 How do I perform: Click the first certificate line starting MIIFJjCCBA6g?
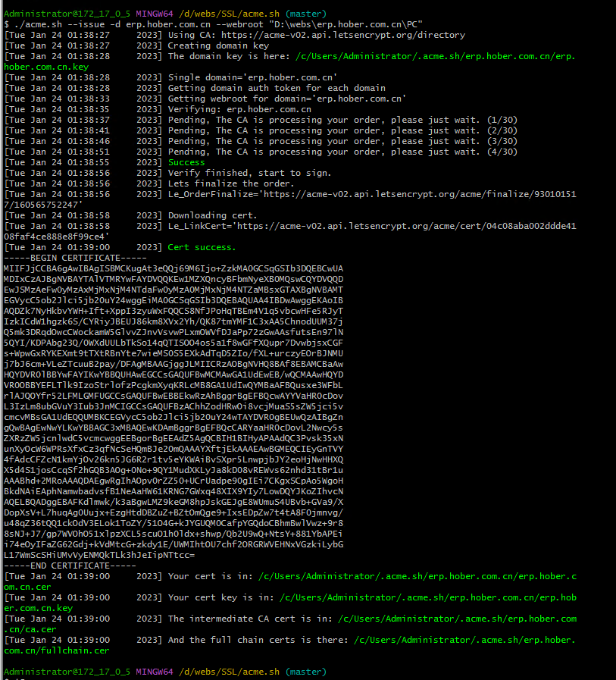pos(174,268)
